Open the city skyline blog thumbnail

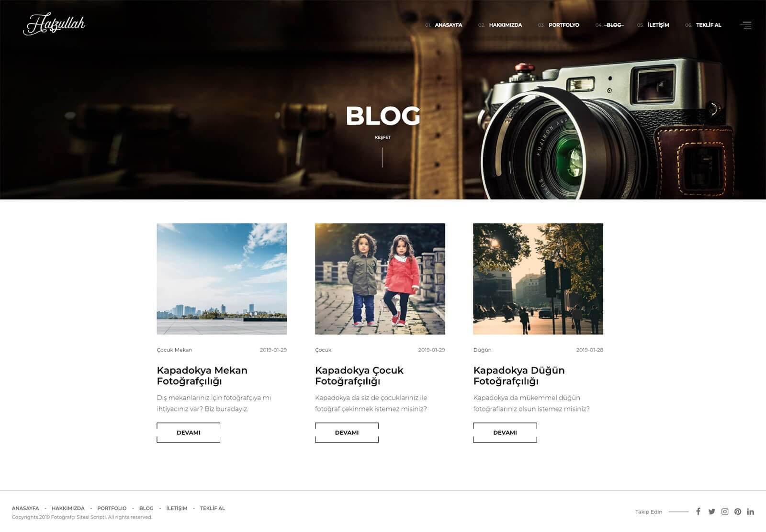coord(222,278)
